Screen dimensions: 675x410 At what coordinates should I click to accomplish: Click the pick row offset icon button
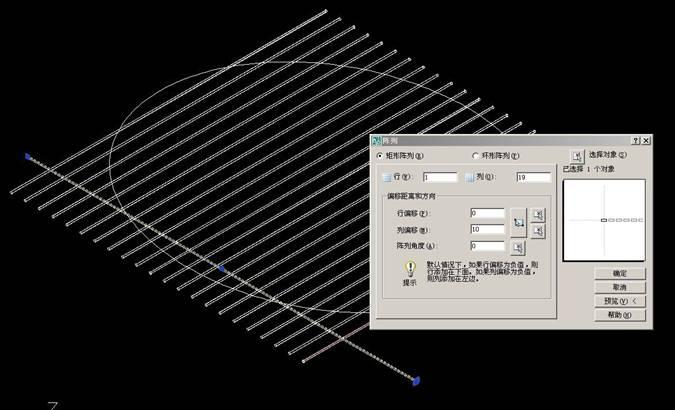pyautogui.click(x=538, y=215)
